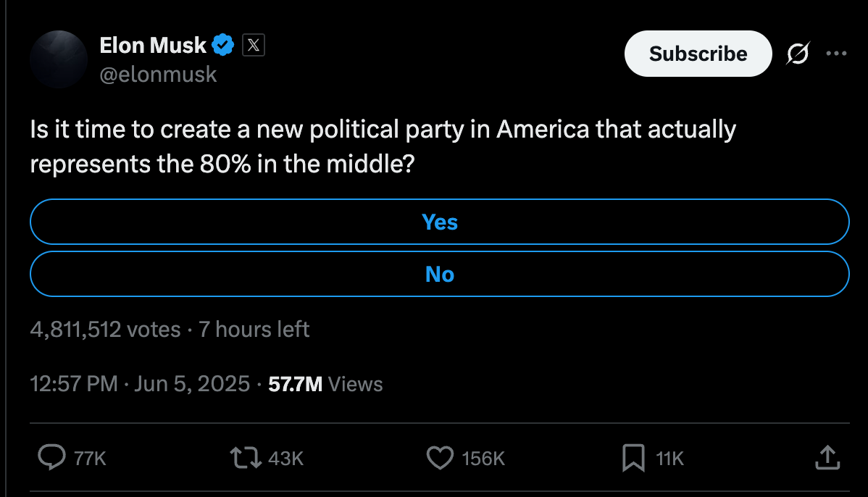Vote No in the poll
The image size is (868, 497).
440,274
